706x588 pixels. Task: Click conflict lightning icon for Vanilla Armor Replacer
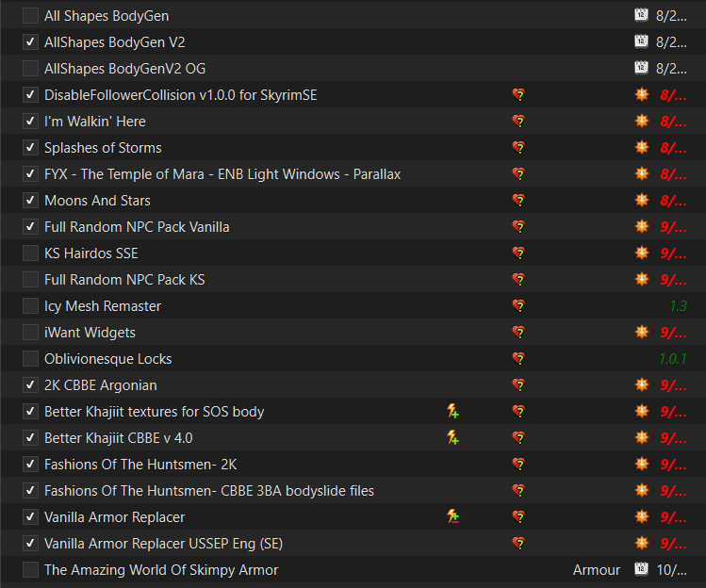(x=453, y=516)
